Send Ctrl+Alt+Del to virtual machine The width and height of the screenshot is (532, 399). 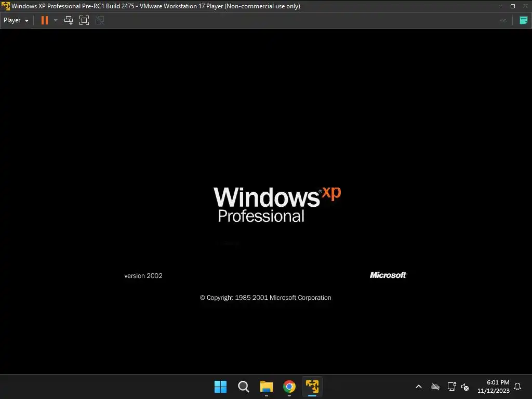point(69,20)
